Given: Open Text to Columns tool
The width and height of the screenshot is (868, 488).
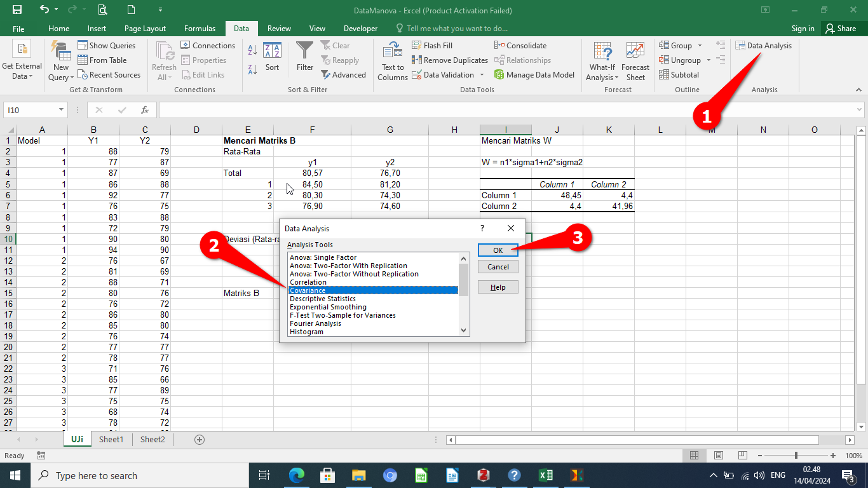Looking at the screenshot, I should [x=393, y=62].
